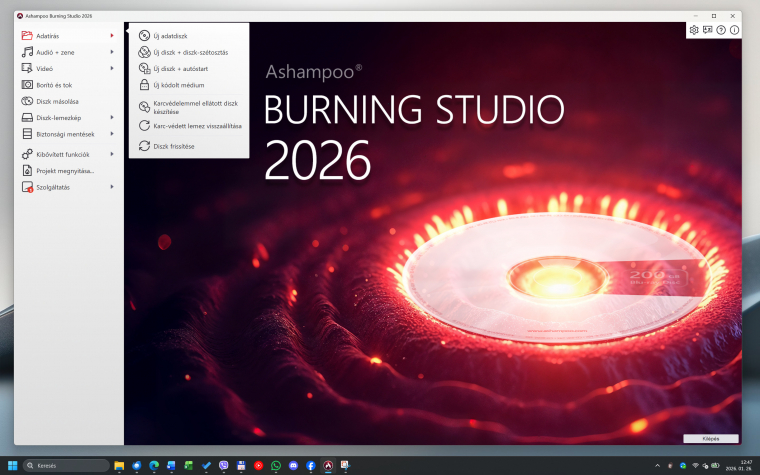The width and height of the screenshot is (760, 475).
Task: Open the settings gear icon
Action: (694, 30)
